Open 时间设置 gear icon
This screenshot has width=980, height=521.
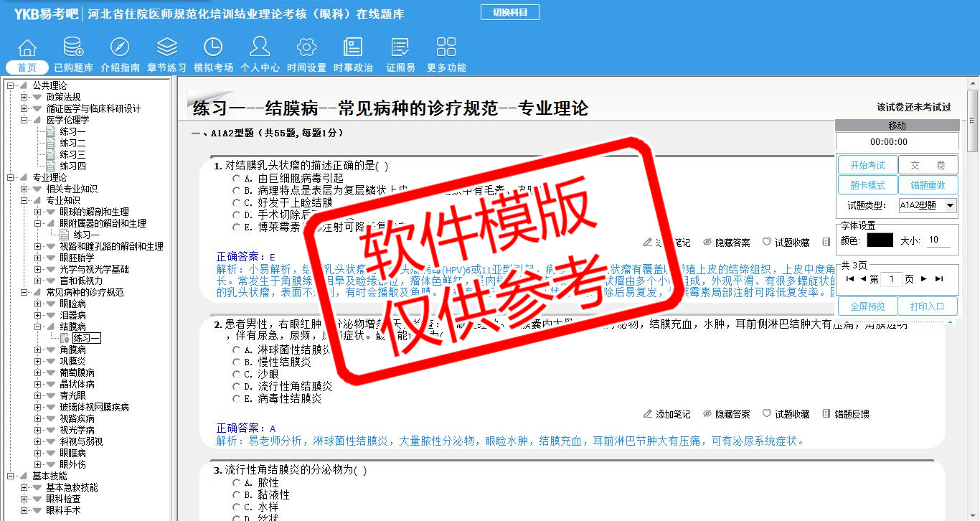(x=306, y=48)
